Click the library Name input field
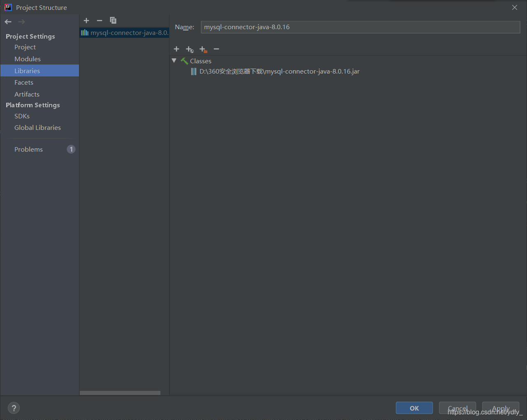 click(x=360, y=27)
